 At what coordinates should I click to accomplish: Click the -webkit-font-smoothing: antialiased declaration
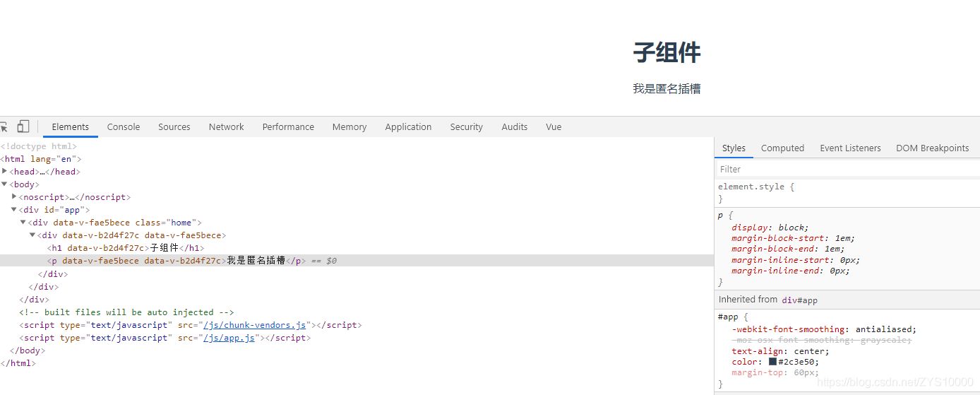[x=824, y=329]
